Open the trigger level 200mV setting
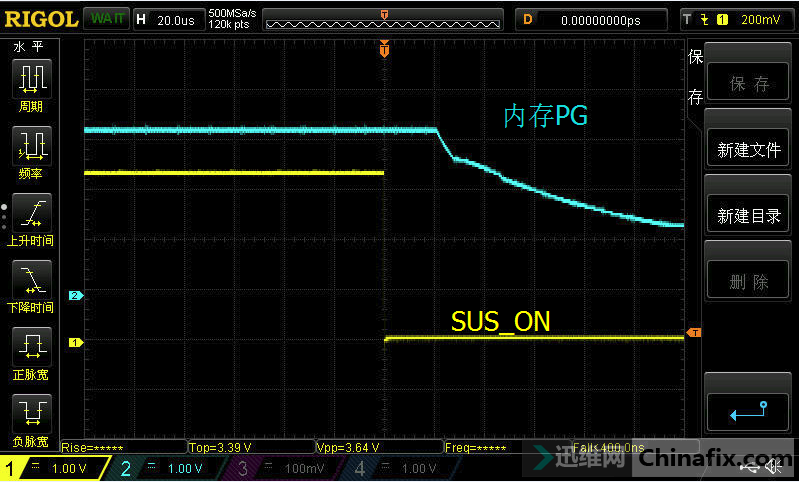This screenshot has height=482, width=799. click(735, 19)
